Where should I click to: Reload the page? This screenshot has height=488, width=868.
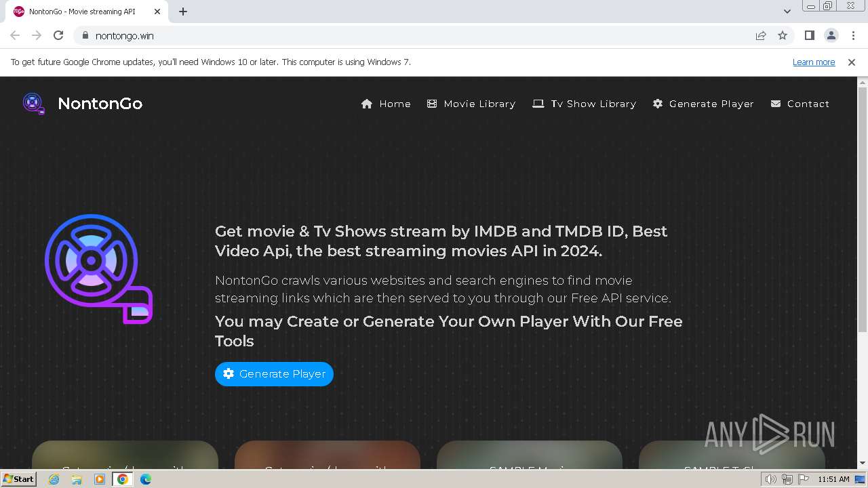[x=58, y=35]
